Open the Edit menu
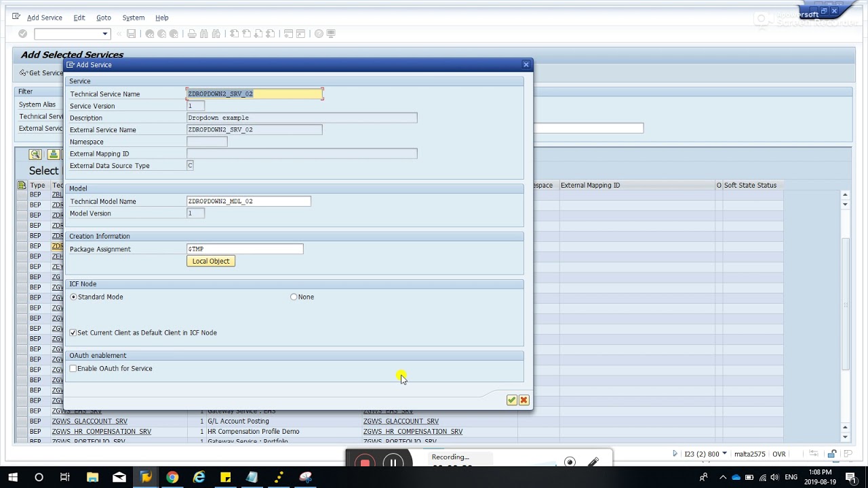Screen dimensions: 868x488 79,18
